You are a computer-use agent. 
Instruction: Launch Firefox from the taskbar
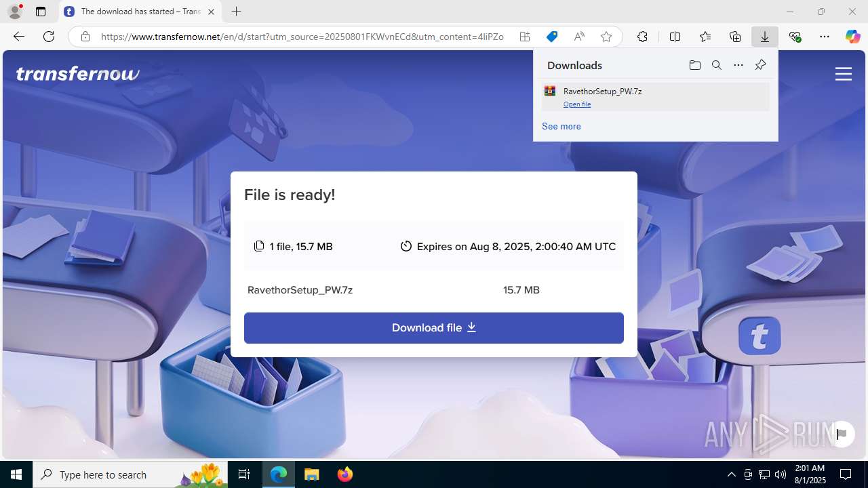pos(344,474)
